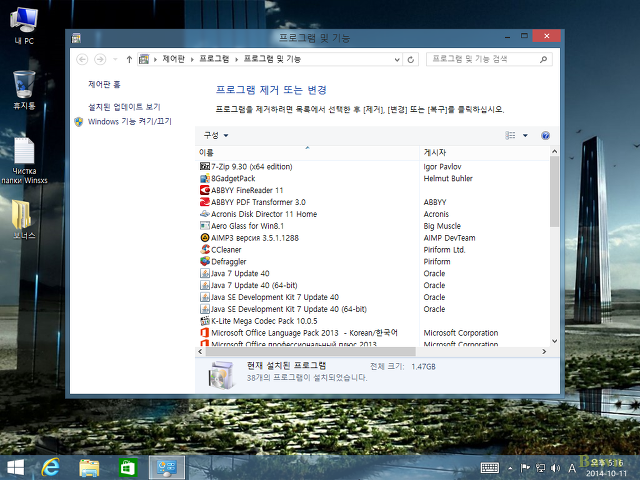640x480 pixels.
Task: Select the 보너스 folder on desktop
Action: click(x=24, y=219)
